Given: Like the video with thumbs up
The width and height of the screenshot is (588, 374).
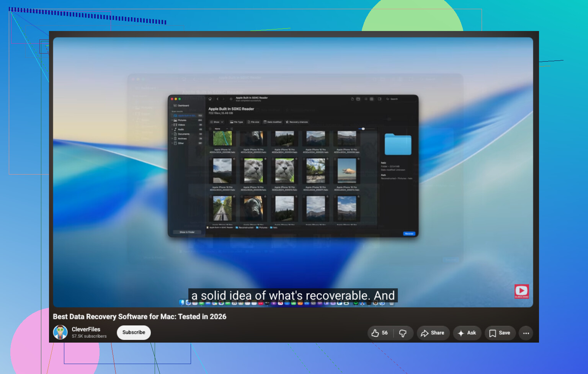Looking at the screenshot, I should click(x=379, y=333).
